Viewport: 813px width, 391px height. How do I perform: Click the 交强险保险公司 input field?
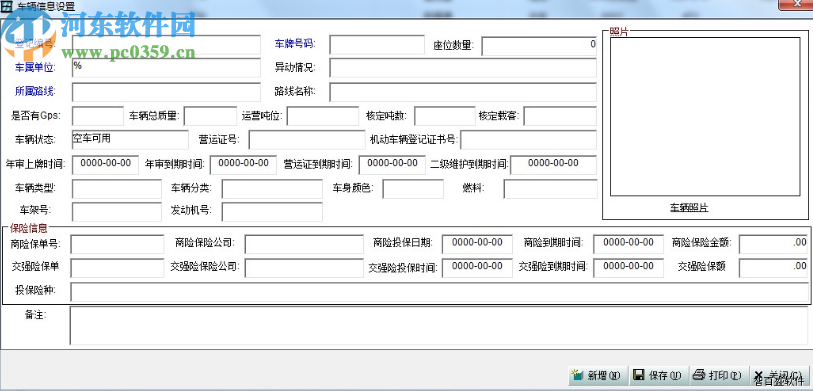[x=304, y=268]
